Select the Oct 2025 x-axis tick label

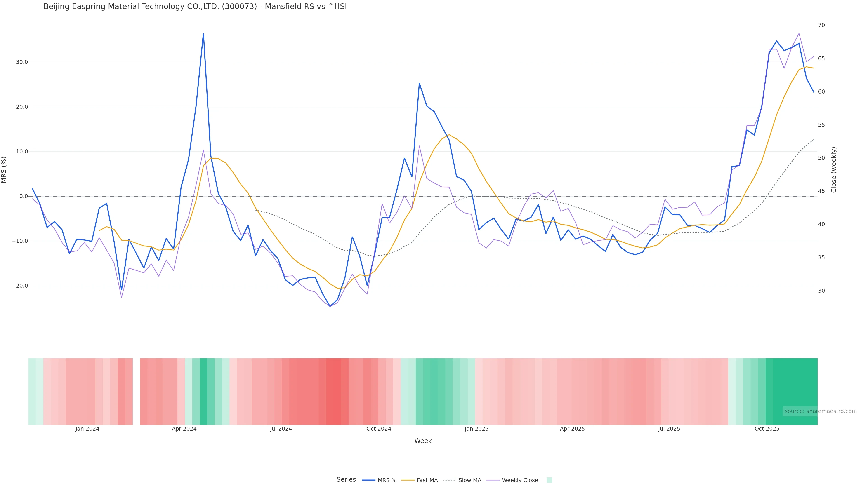(767, 429)
